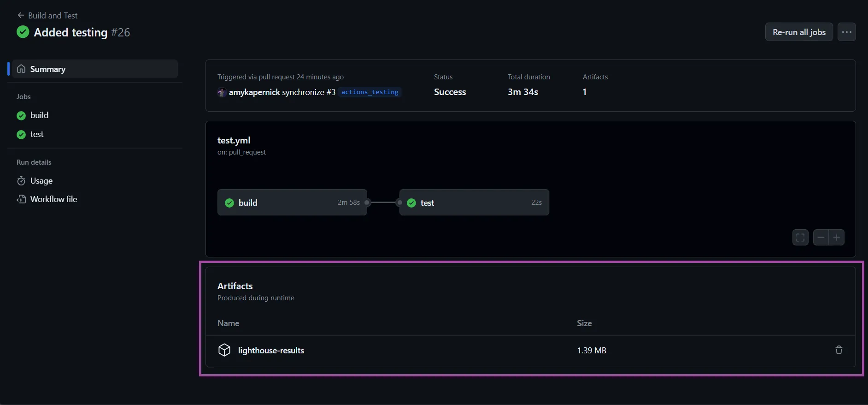Open the Usage run details page
The width and height of the screenshot is (868, 405).
(x=41, y=181)
